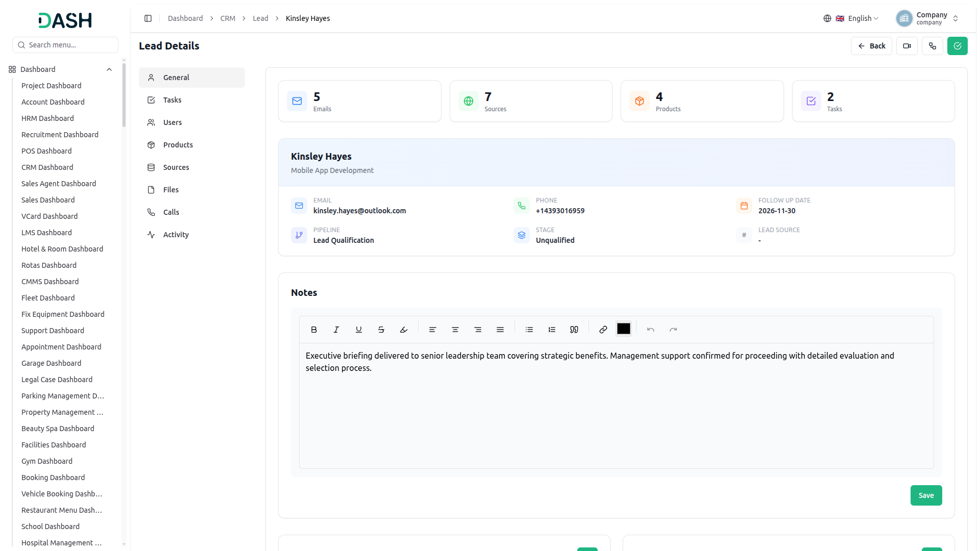Click the Emails count card icon
This screenshot has width=980, height=551.
pyautogui.click(x=297, y=101)
